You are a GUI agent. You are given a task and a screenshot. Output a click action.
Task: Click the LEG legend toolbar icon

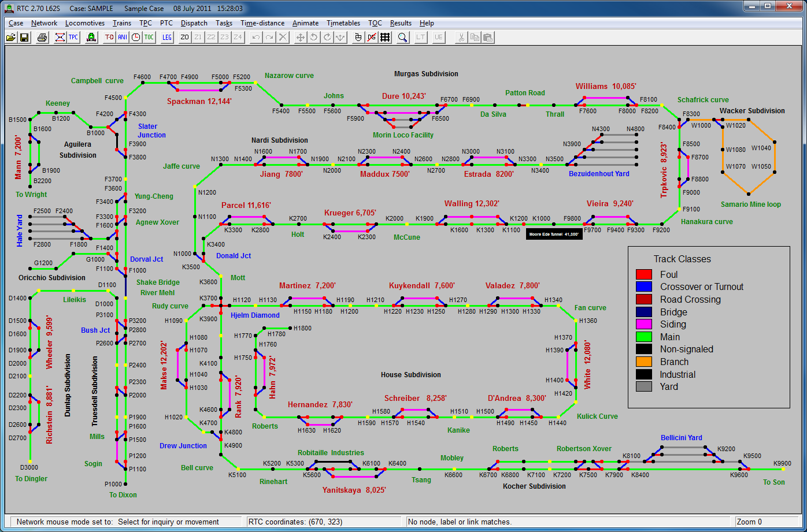167,38
